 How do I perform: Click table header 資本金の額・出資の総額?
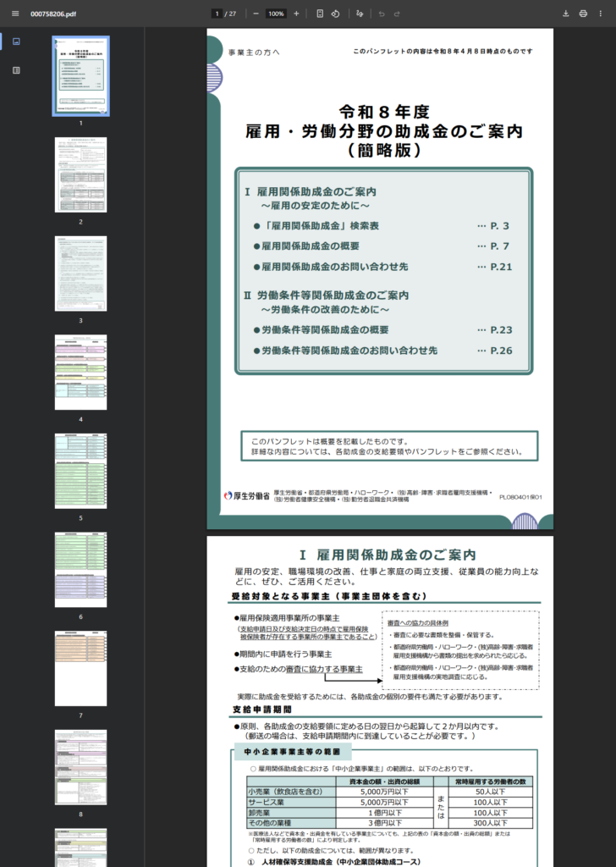pos(384,781)
